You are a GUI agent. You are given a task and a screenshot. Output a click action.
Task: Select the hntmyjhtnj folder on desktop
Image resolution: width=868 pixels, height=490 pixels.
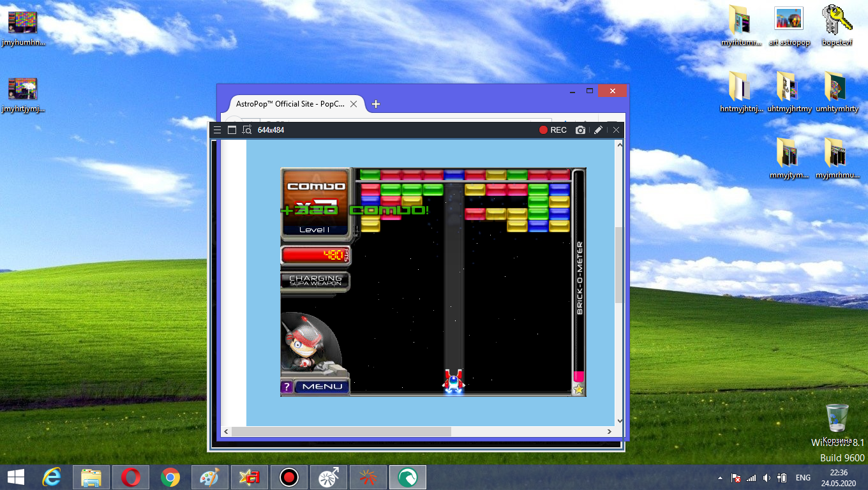741,91
